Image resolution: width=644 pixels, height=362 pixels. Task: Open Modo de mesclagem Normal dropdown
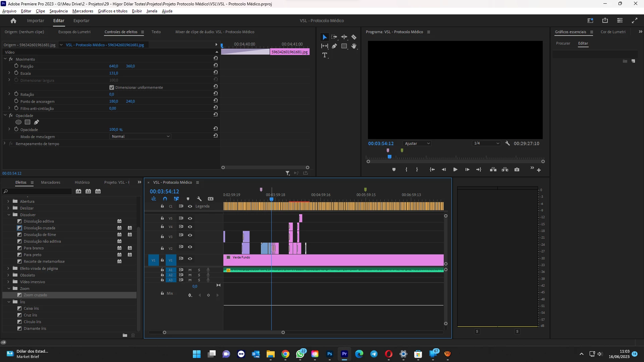(x=141, y=136)
